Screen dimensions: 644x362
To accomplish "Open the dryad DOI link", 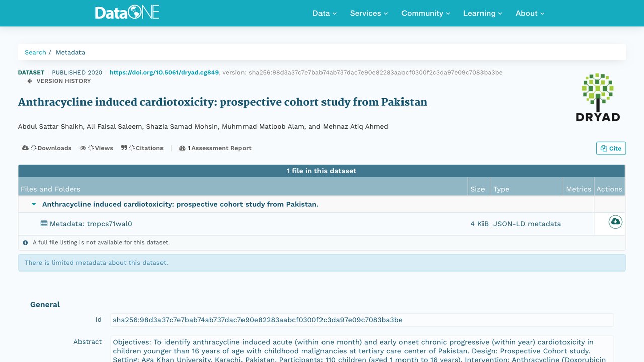I will coord(164,72).
